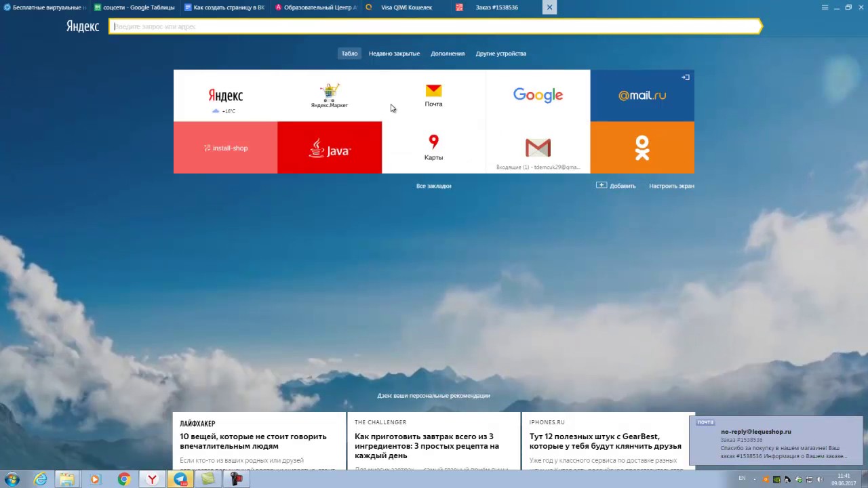Image resolution: width=868 pixels, height=488 pixels.
Task: Open the browser hamburger menu
Action: pos(825,7)
